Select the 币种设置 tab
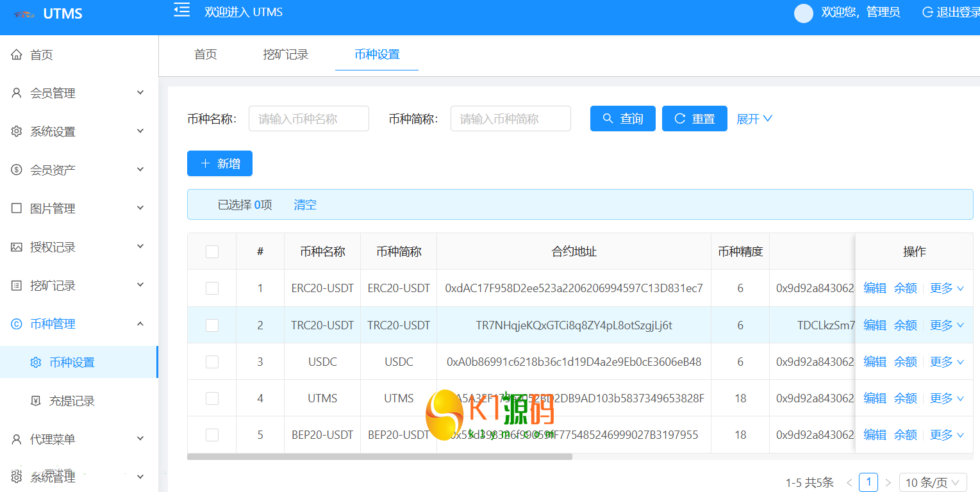The image size is (980, 492). pos(377,54)
